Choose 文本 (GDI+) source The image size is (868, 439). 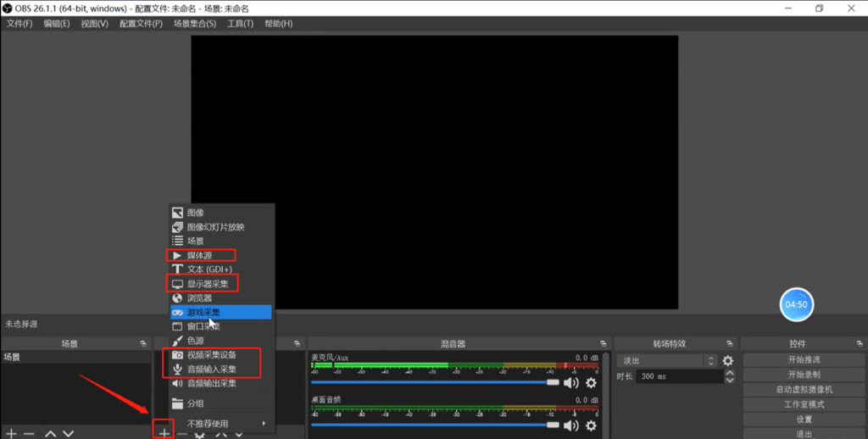click(x=221, y=269)
